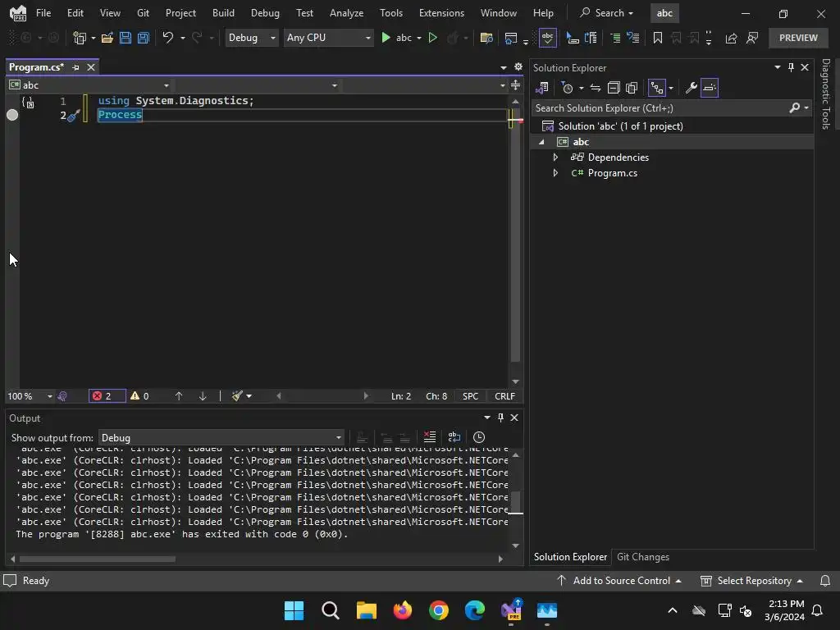Toggle breakpoint circle on line 2 margin
The image size is (840, 630).
12,115
